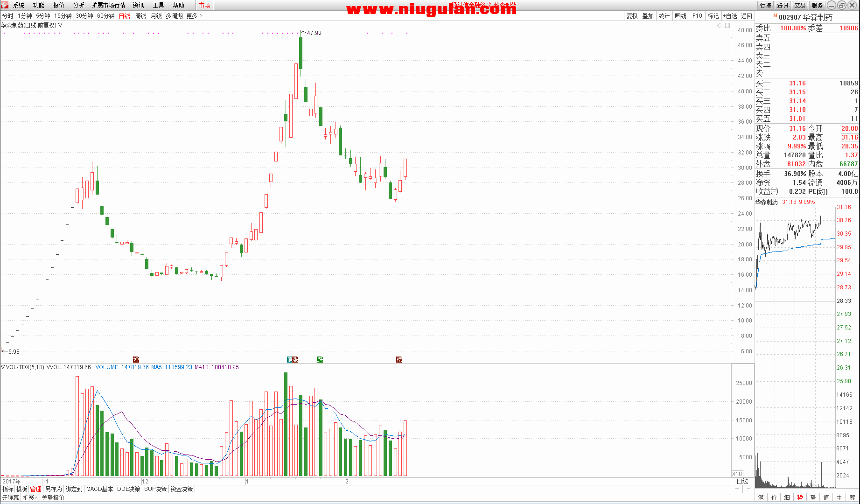Viewport: 860px width, 504px height.
Task: Open the '细' detail panel tab
Action: 787,497
